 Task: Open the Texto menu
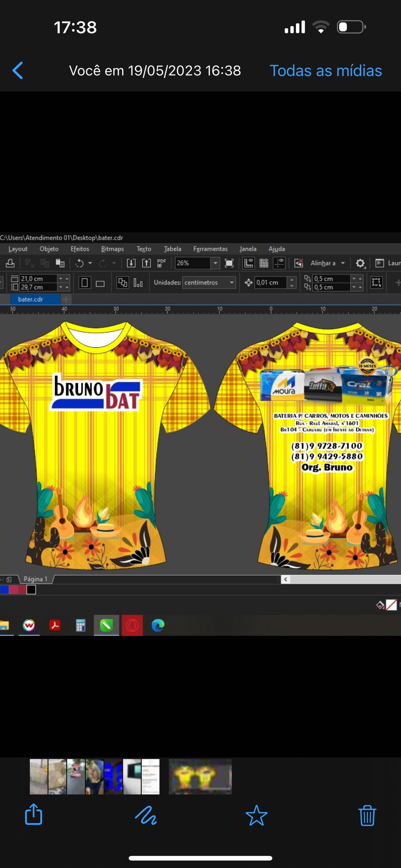click(x=144, y=249)
